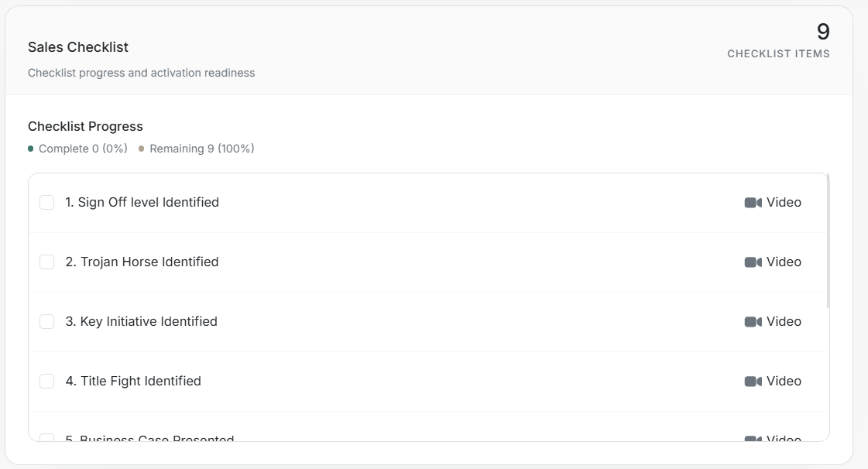Open the video for Sign Off level Identified

tap(773, 203)
